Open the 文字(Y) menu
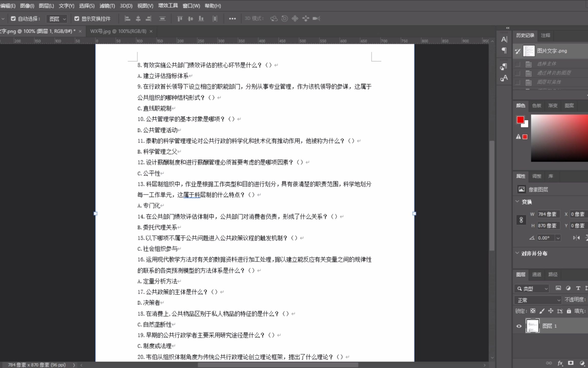The height and width of the screenshot is (368, 588). pos(66,6)
